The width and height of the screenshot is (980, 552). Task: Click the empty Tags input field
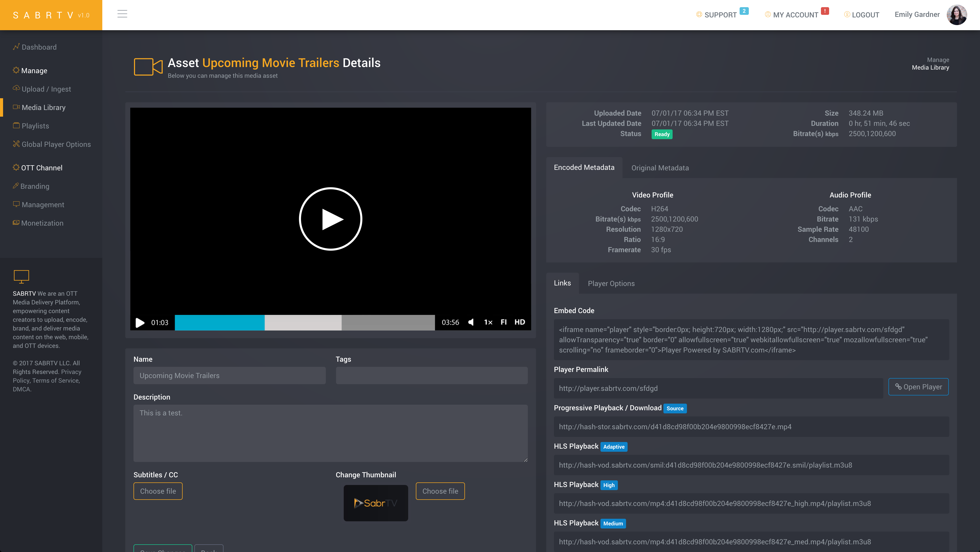pyautogui.click(x=431, y=376)
